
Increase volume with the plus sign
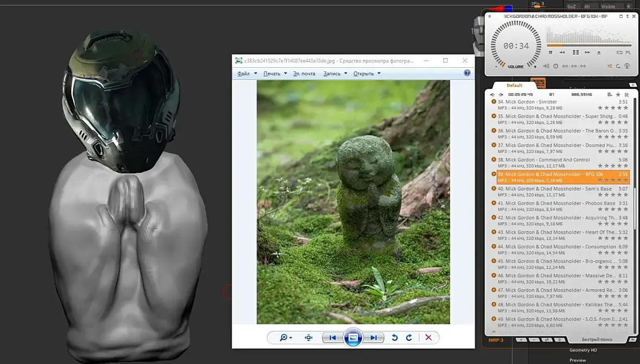click(535, 67)
